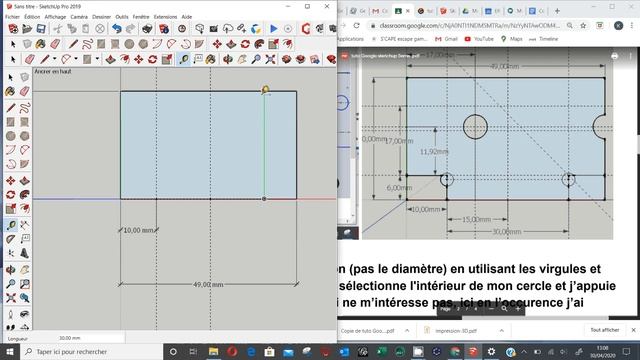
Task: Open the Outils menu
Action: pyautogui.click(x=122, y=17)
